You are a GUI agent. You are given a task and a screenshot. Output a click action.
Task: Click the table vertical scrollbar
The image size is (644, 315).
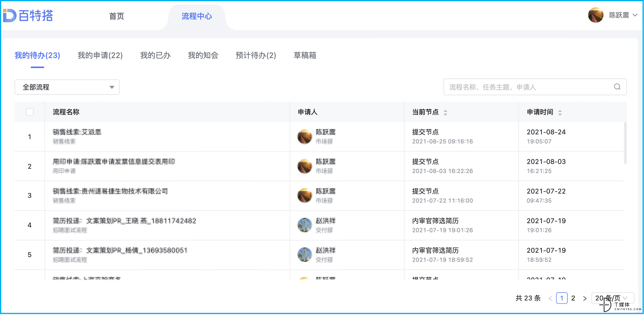pyautogui.click(x=625, y=143)
